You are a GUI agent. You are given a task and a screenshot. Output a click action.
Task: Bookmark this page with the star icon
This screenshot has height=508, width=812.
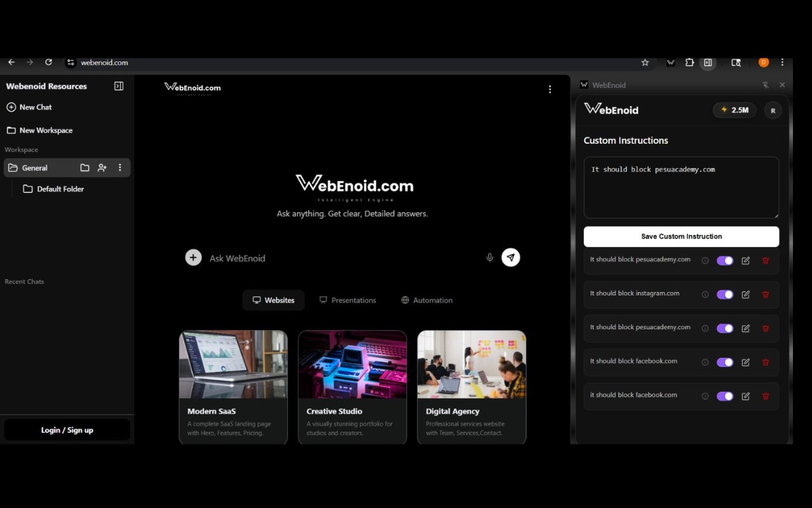tap(645, 62)
